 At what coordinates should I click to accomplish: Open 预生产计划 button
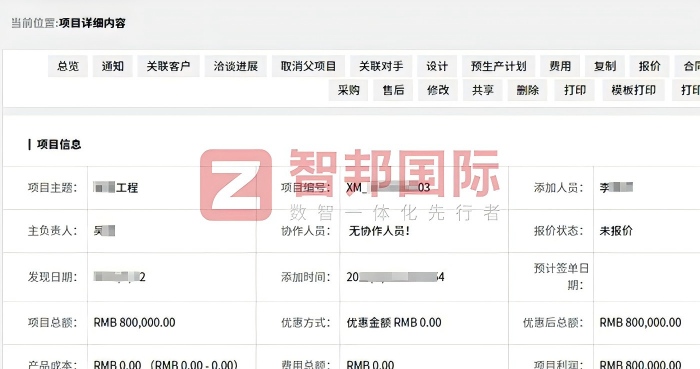click(x=498, y=66)
